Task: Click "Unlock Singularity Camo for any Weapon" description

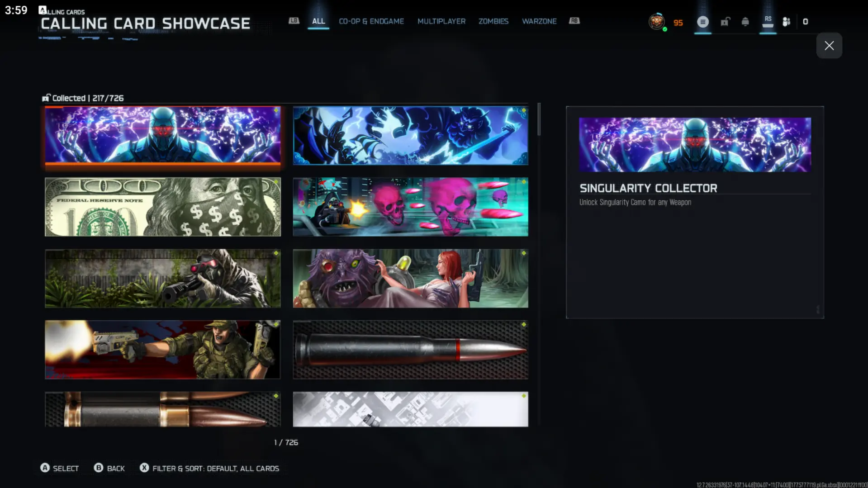Action: (635, 202)
